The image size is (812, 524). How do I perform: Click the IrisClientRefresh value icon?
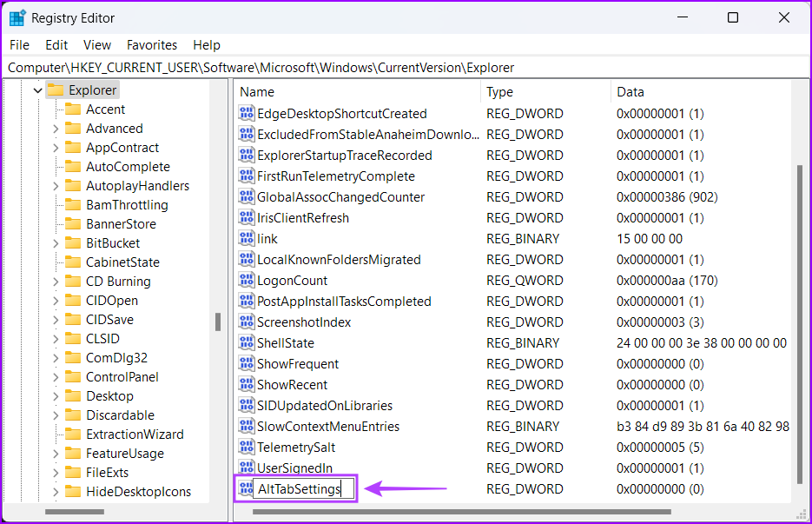pos(247,218)
